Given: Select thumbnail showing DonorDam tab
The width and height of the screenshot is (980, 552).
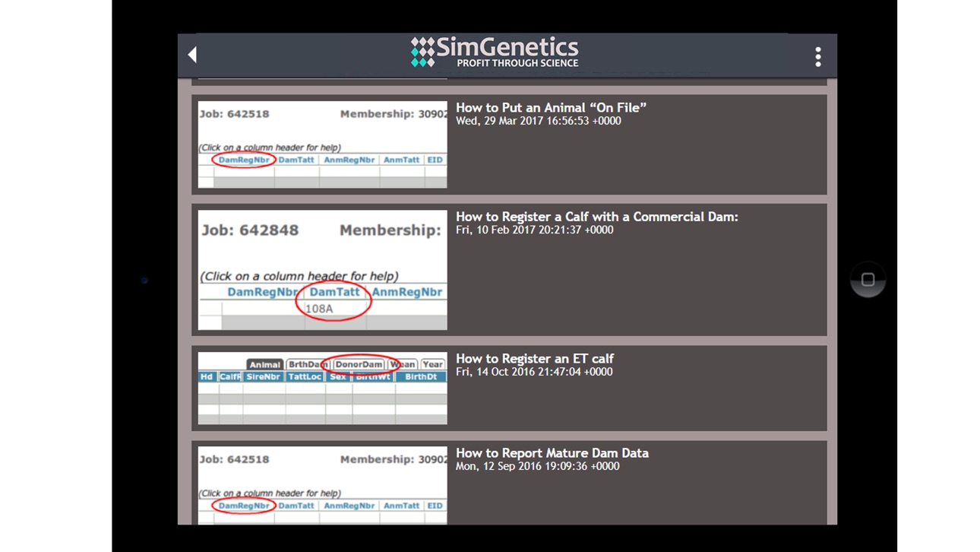Looking at the screenshot, I should 322,388.
